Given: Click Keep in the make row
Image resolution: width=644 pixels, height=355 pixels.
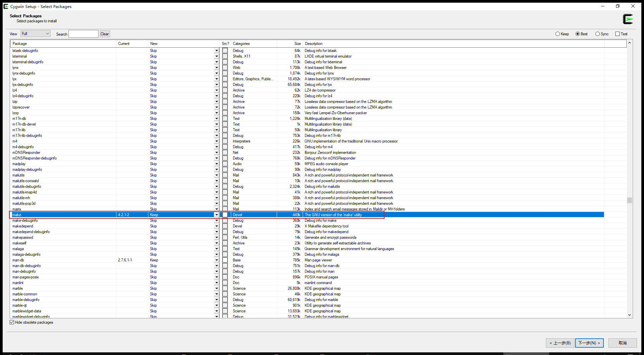Looking at the screenshot, I should (154, 215).
